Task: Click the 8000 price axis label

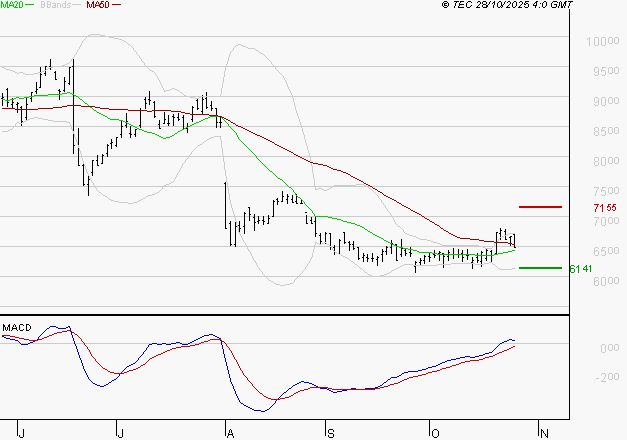Action: 606,161
